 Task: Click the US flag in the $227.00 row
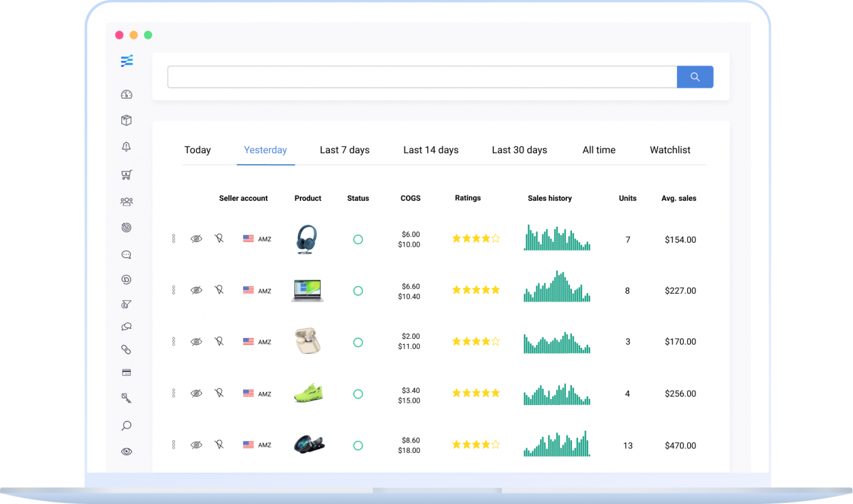click(248, 290)
